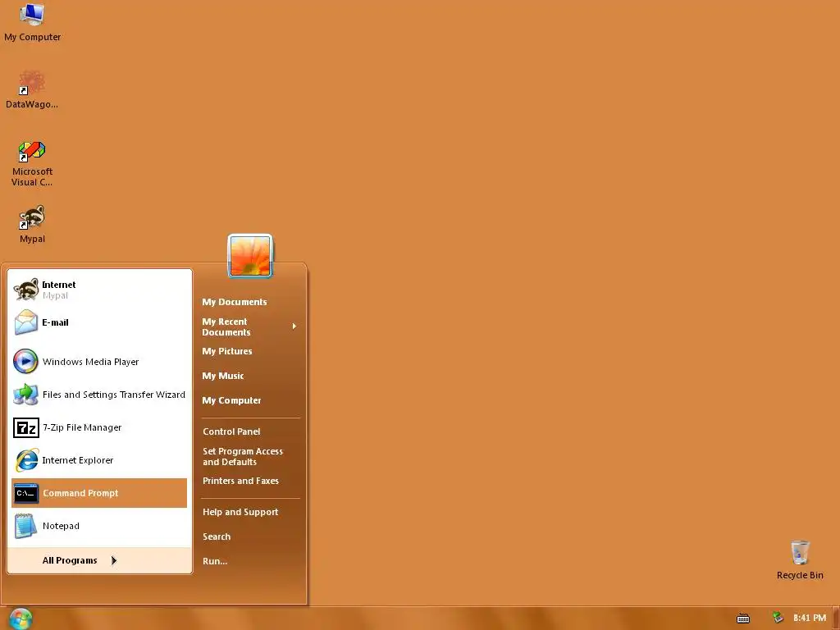The height and width of the screenshot is (630, 840).
Task: Click the Internet Explorer icon
Action: (26, 460)
